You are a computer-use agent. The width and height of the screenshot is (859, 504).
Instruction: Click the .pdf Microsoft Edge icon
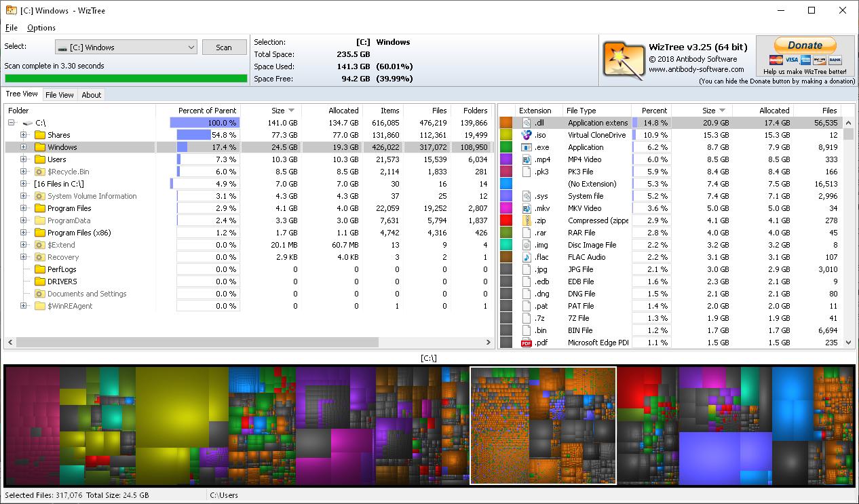526,343
